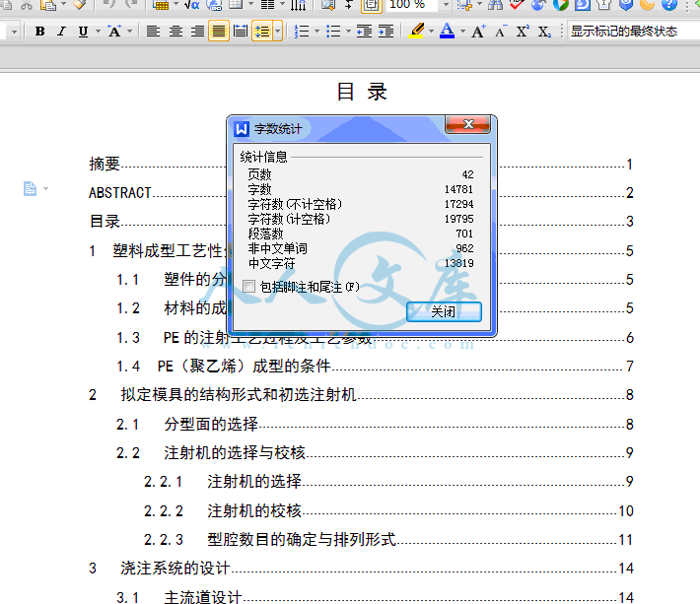Grow font size with A+ icon
This screenshot has height=604, width=700.
pyautogui.click(x=478, y=32)
